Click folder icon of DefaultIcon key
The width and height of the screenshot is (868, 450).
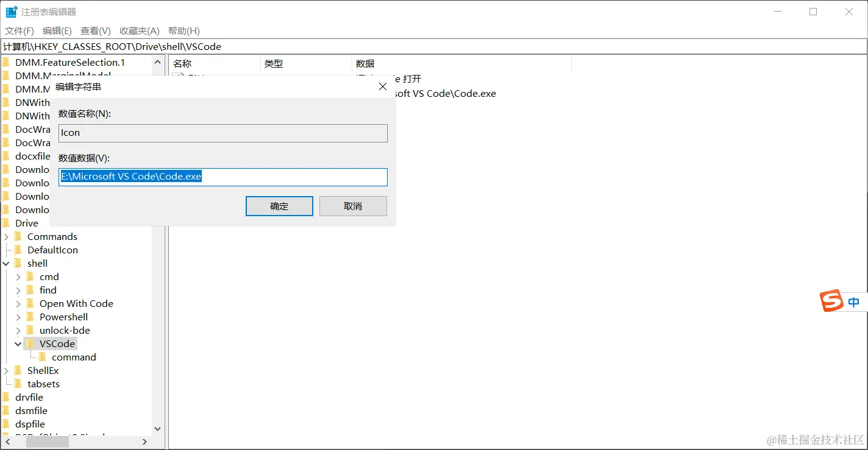pyautogui.click(x=18, y=250)
